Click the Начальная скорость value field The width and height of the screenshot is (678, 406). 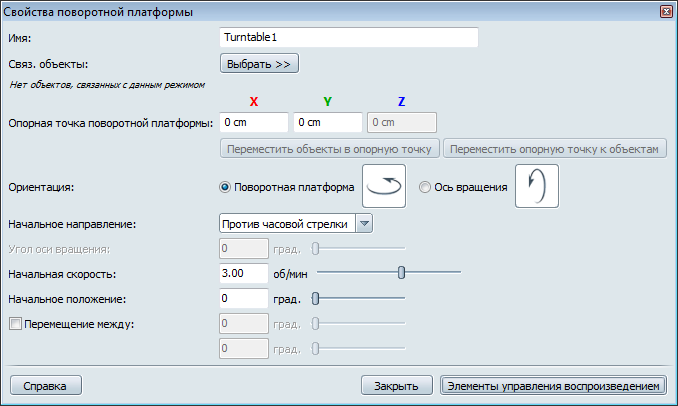coord(244,273)
